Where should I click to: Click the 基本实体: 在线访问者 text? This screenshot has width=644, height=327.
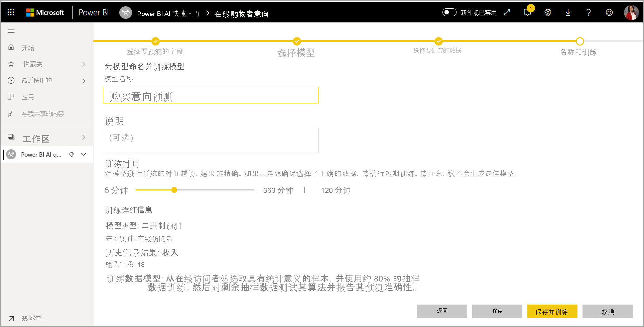pos(139,239)
